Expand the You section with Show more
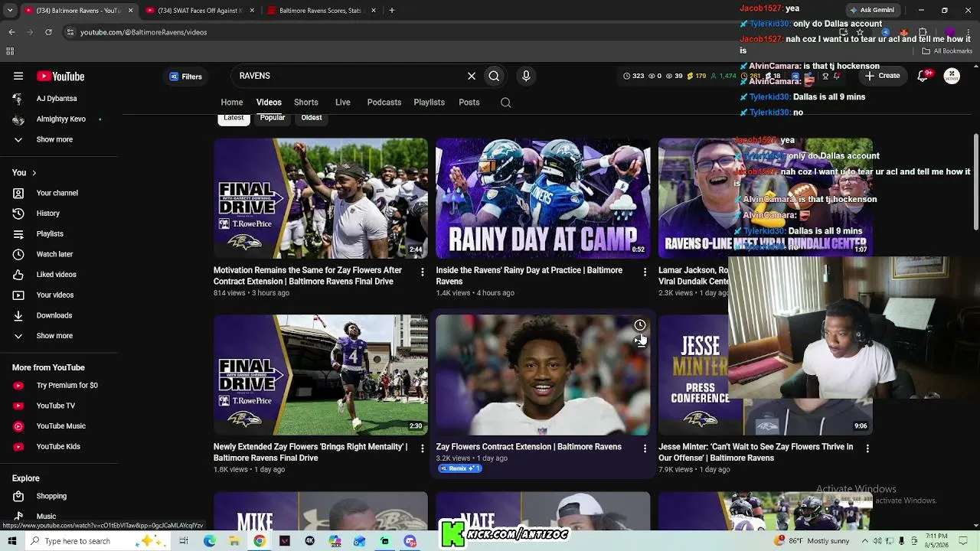This screenshot has height=551, width=980. (55, 336)
